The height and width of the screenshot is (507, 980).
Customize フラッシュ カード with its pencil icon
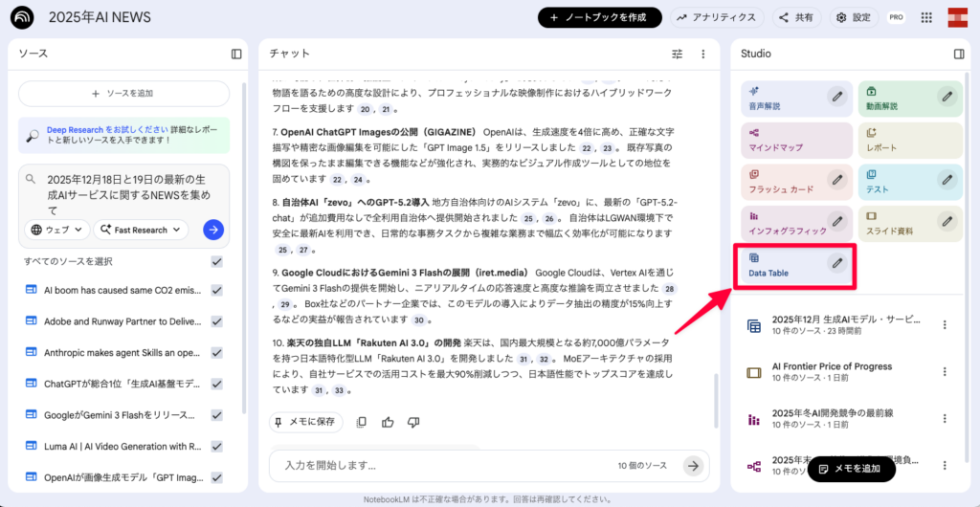pos(837,180)
